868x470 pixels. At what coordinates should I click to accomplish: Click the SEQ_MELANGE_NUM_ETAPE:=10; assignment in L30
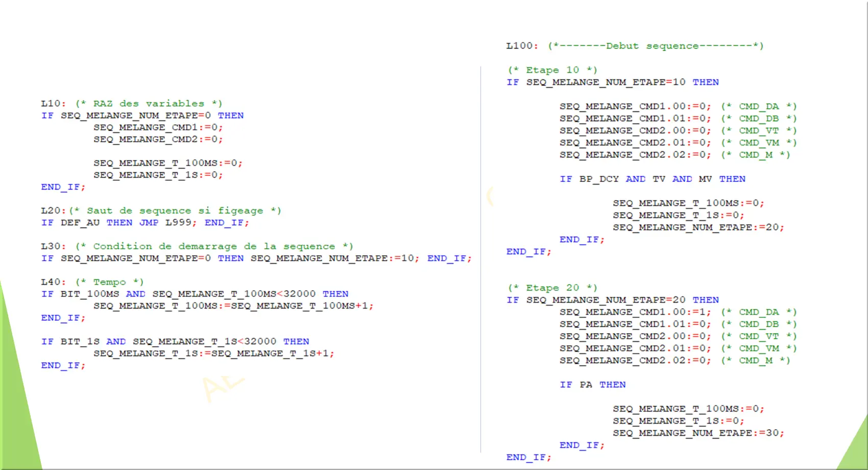[335, 258]
